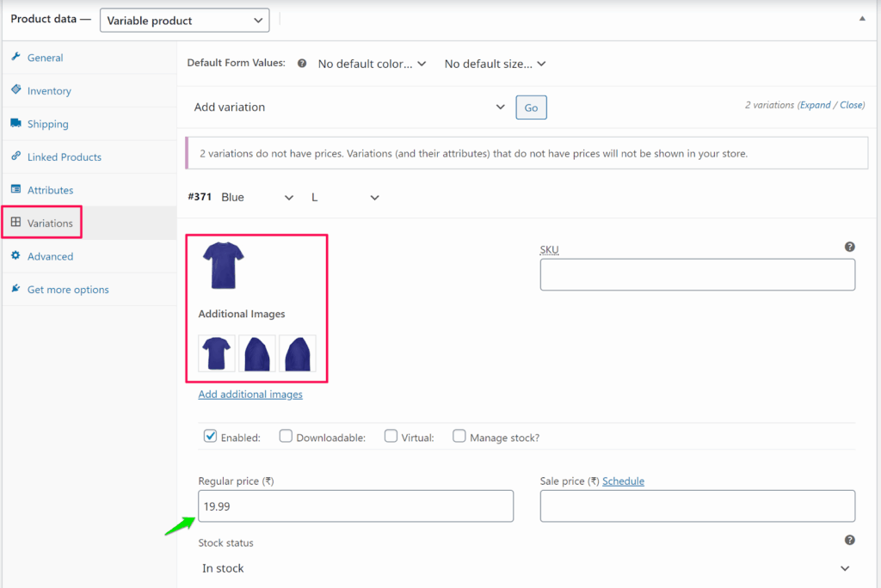Click the help icon next to SKU
Screen dimensions: 881x588
point(849,248)
